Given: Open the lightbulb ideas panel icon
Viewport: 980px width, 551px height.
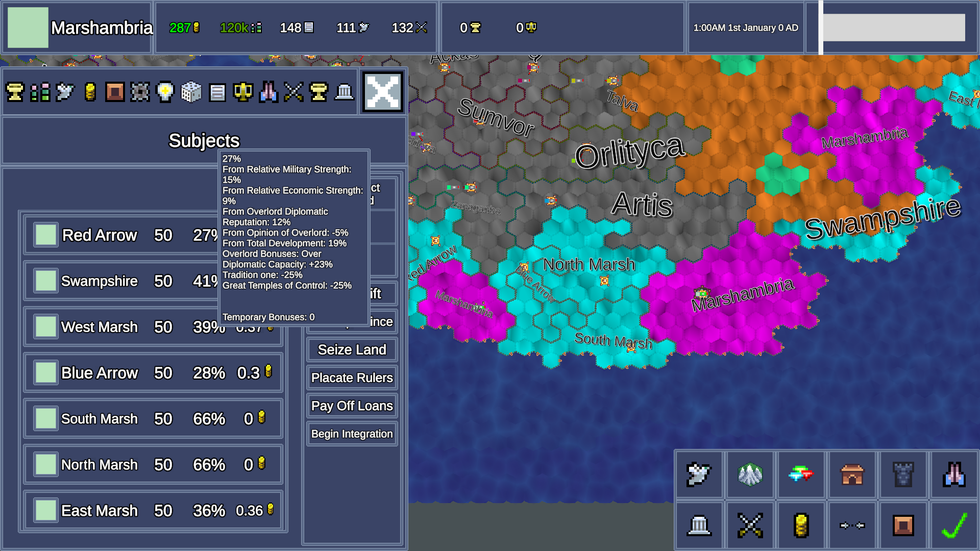Looking at the screenshot, I should [165, 92].
